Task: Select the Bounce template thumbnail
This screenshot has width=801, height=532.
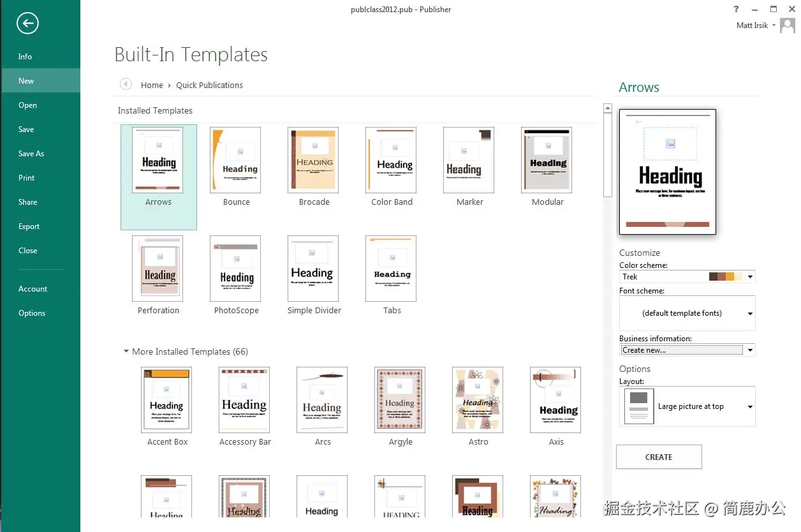Action: [x=235, y=159]
